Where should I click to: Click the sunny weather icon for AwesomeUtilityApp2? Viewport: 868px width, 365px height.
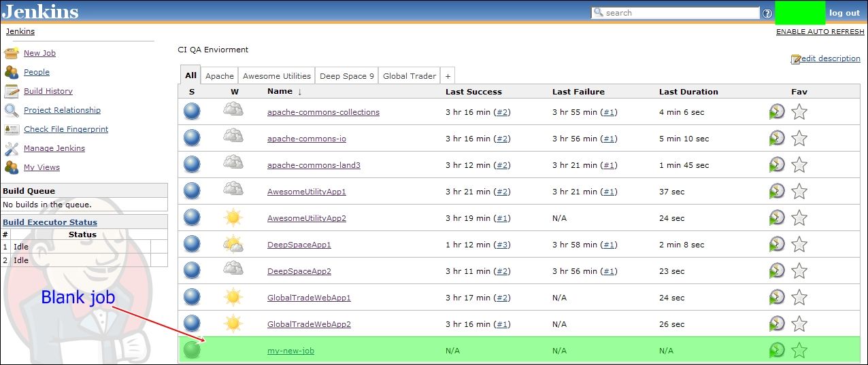(233, 218)
